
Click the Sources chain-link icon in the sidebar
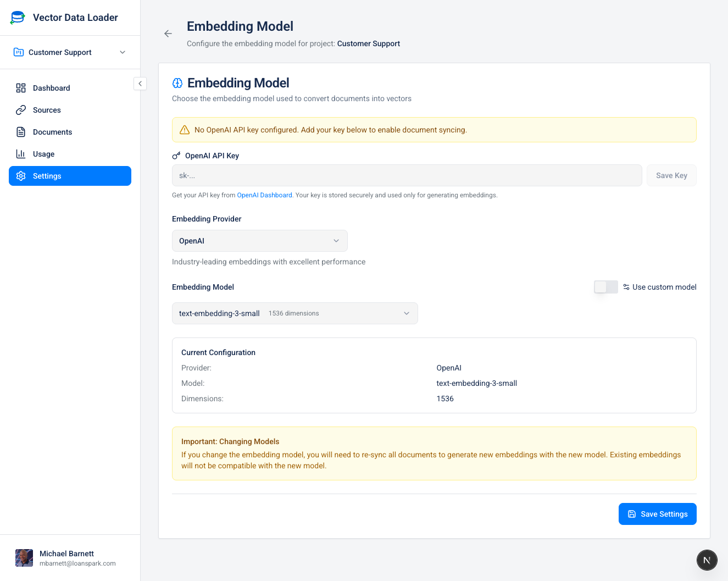pyautogui.click(x=21, y=110)
